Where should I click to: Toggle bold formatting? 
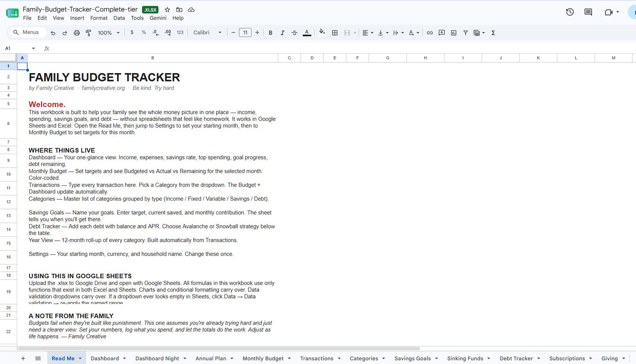[x=270, y=33]
